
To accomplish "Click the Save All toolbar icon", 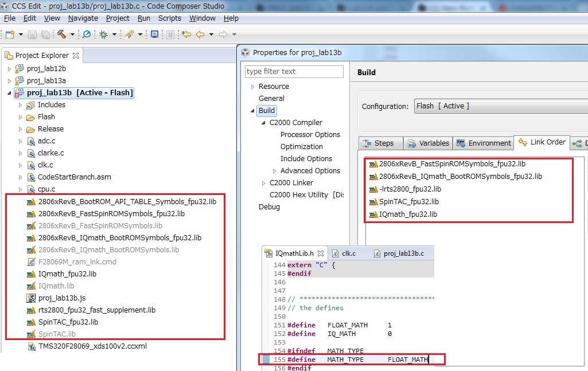I will (45, 34).
